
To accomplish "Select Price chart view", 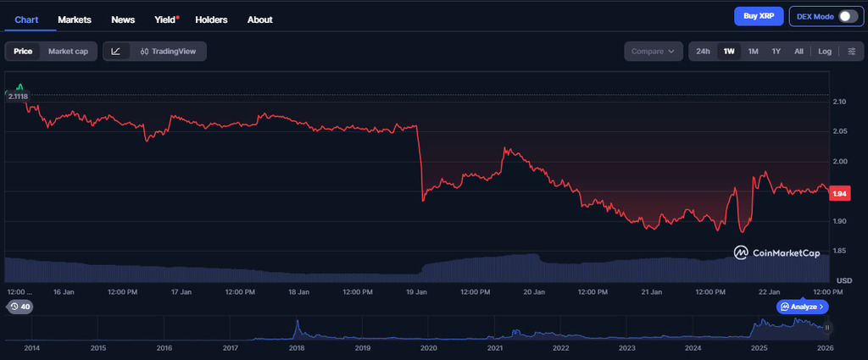I will (x=23, y=52).
